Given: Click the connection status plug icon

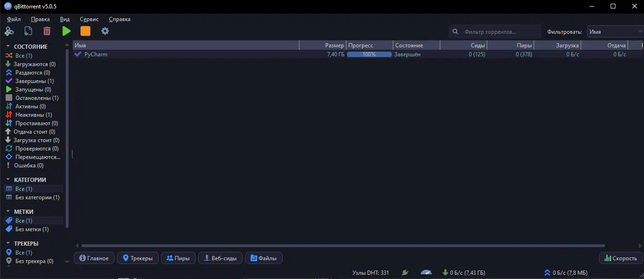Looking at the screenshot, I should [x=405, y=272].
